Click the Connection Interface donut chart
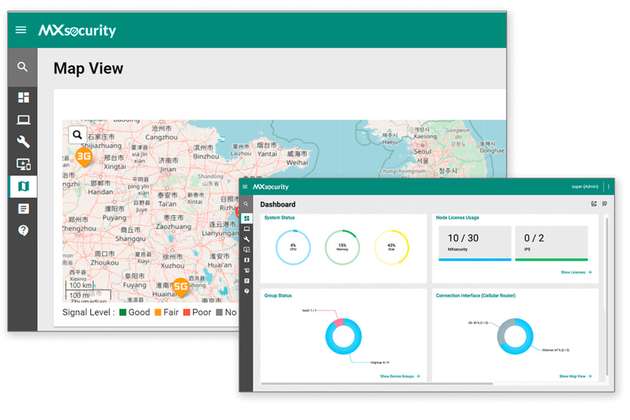The width and height of the screenshot is (630, 420). coord(515,336)
